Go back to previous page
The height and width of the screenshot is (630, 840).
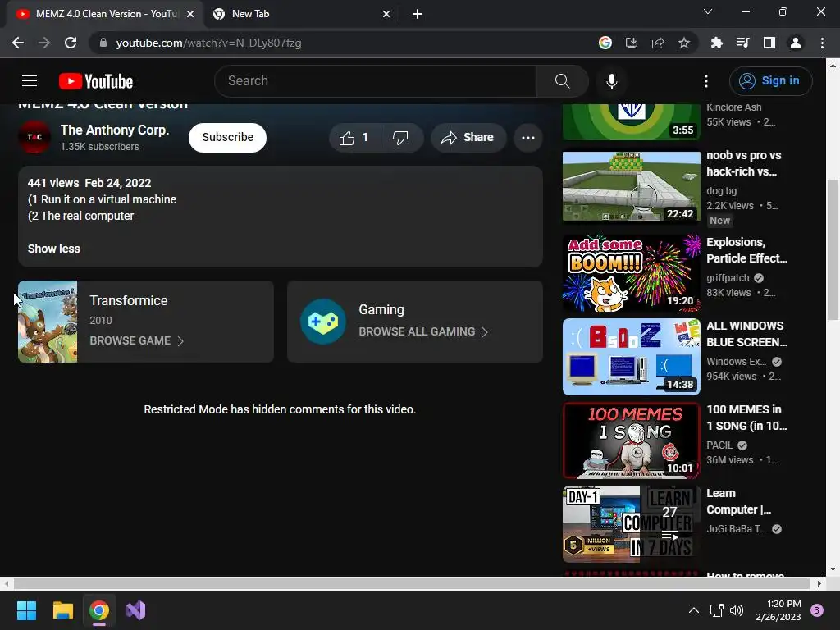pyautogui.click(x=18, y=43)
